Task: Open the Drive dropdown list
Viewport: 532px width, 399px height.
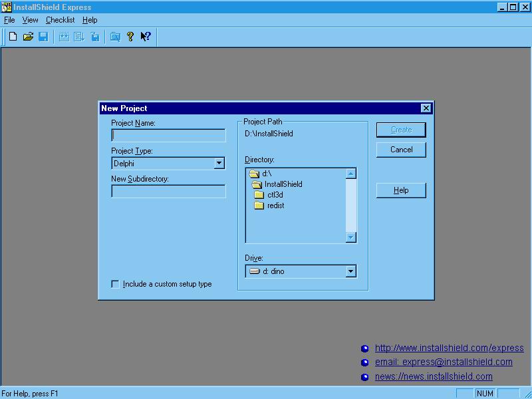Action: tap(351, 271)
